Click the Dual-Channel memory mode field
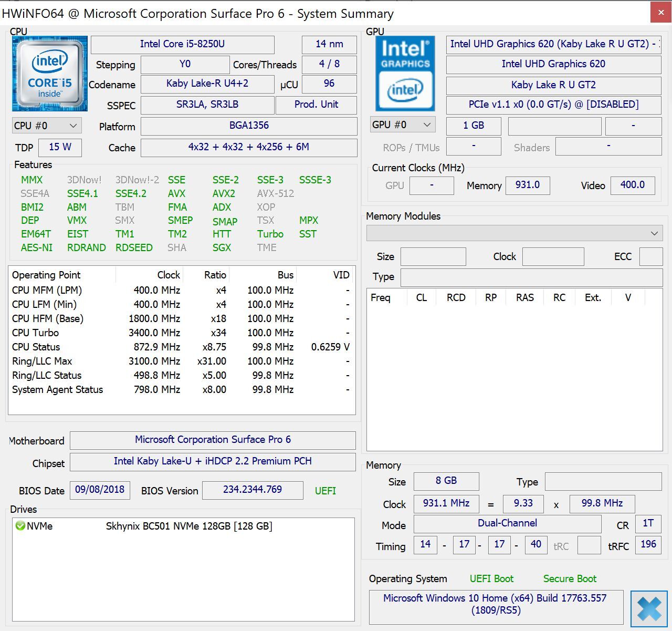This screenshot has width=672, height=631. click(x=507, y=523)
